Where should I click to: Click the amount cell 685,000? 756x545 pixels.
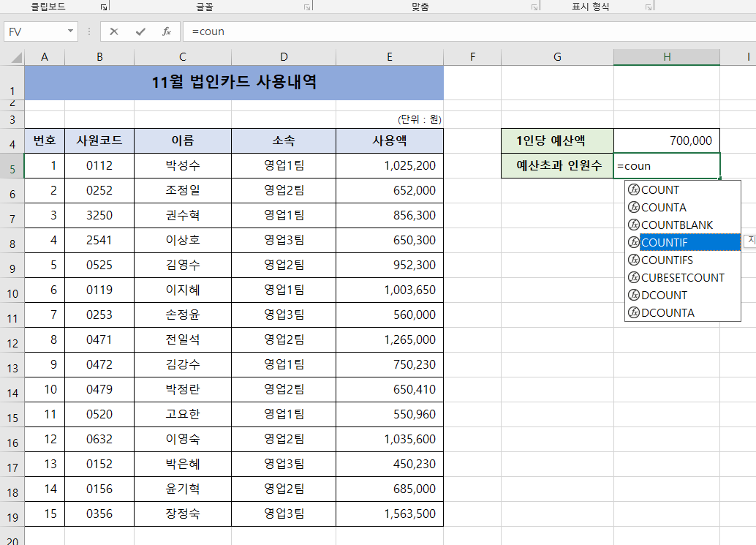tap(390, 489)
